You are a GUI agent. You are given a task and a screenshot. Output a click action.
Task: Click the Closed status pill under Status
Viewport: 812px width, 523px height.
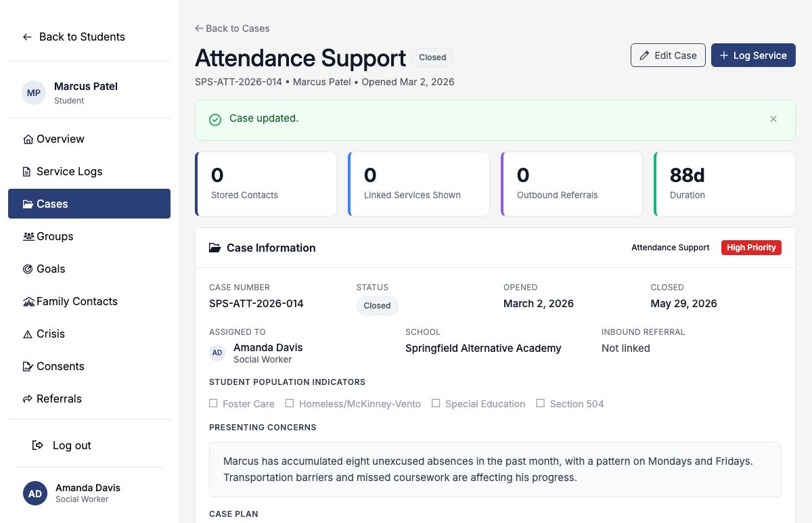tap(378, 306)
